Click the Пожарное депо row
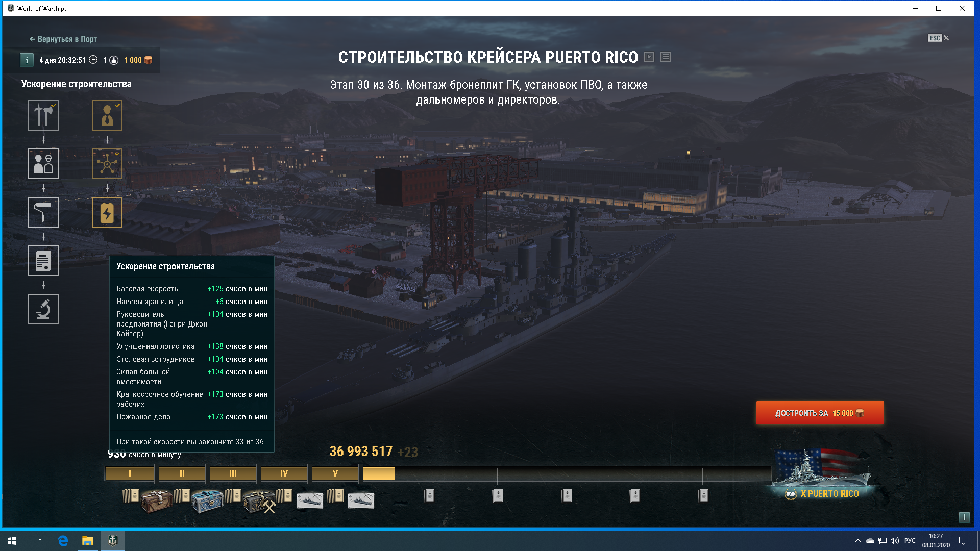 point(192,417)
